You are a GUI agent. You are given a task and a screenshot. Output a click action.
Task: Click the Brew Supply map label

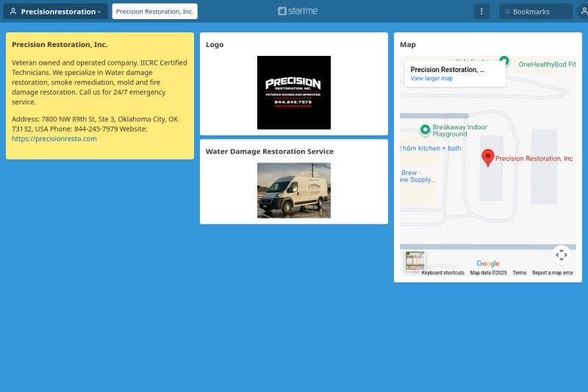(x=417, y=177)
